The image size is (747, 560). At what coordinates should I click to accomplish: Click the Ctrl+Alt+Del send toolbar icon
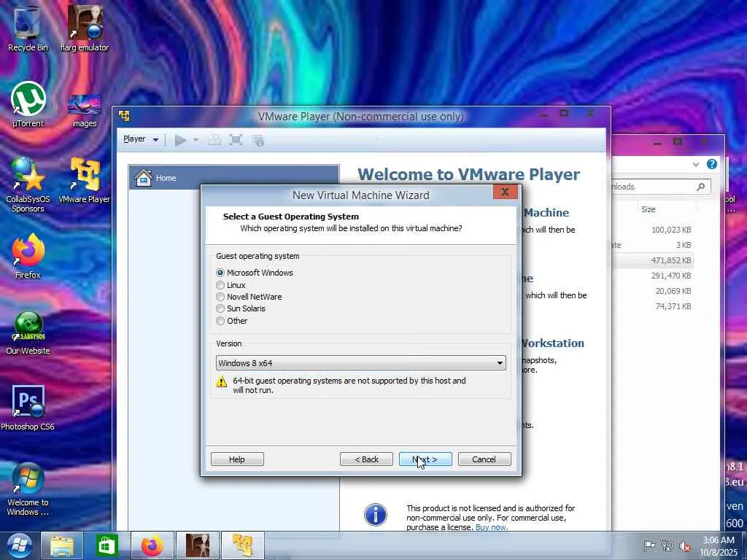pos(214,140)
